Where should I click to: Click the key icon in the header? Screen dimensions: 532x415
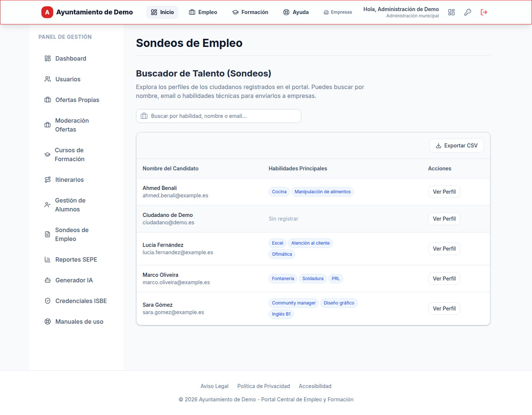[x=468, y=12]
